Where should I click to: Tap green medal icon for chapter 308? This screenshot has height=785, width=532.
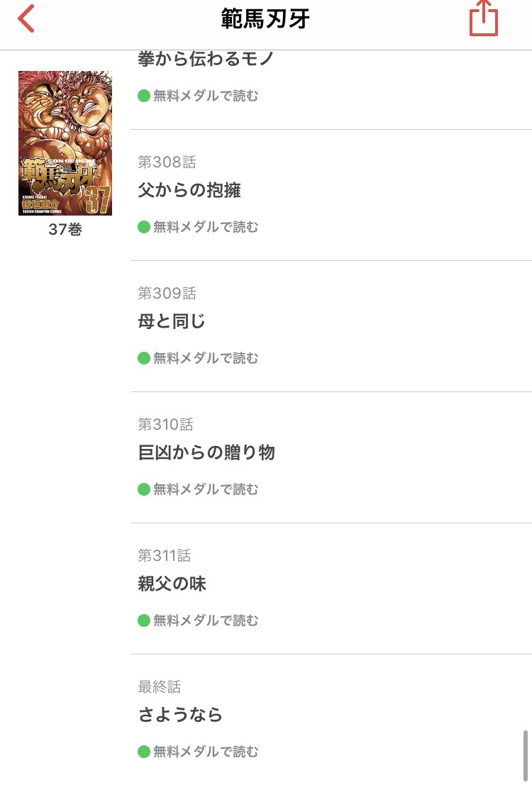coord(144,227)
